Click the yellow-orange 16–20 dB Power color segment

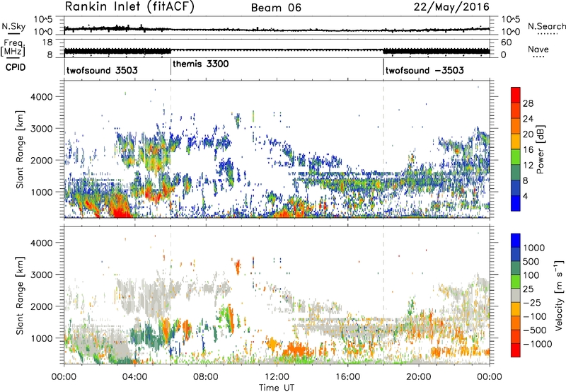[516, 141]
